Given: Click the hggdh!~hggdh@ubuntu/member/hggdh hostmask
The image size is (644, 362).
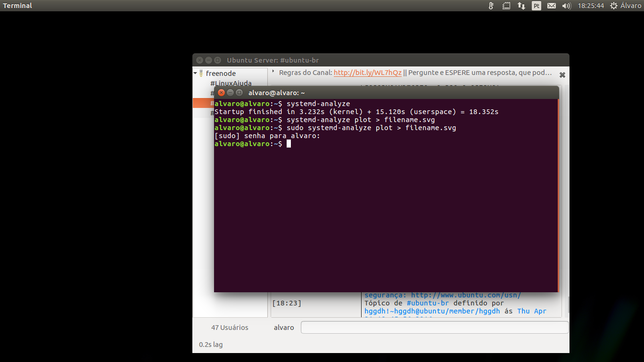Looking at the screenshot, I should 432,311.
